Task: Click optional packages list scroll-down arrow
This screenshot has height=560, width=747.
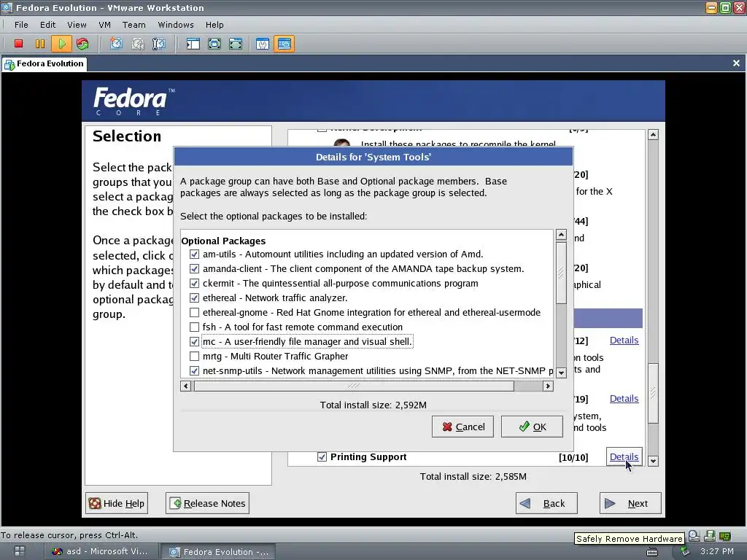Action: click(561, 373)
